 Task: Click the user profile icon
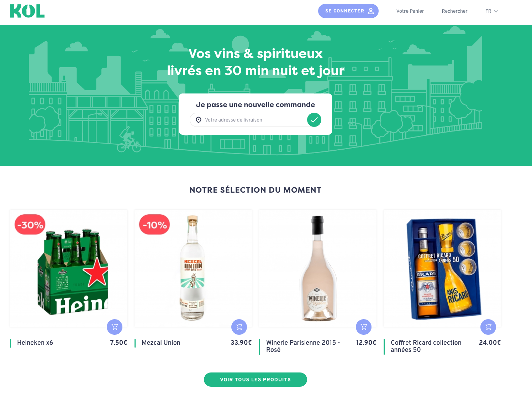pos(371,11)
